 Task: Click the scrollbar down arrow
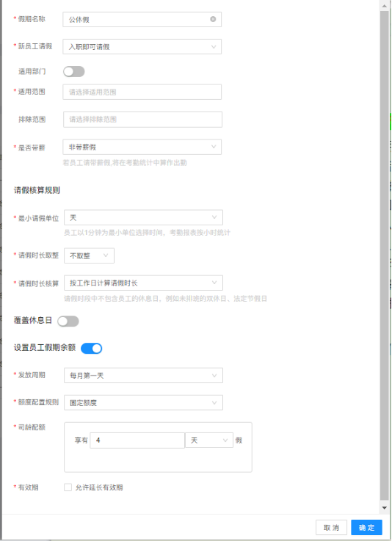(x=385, y=507)
